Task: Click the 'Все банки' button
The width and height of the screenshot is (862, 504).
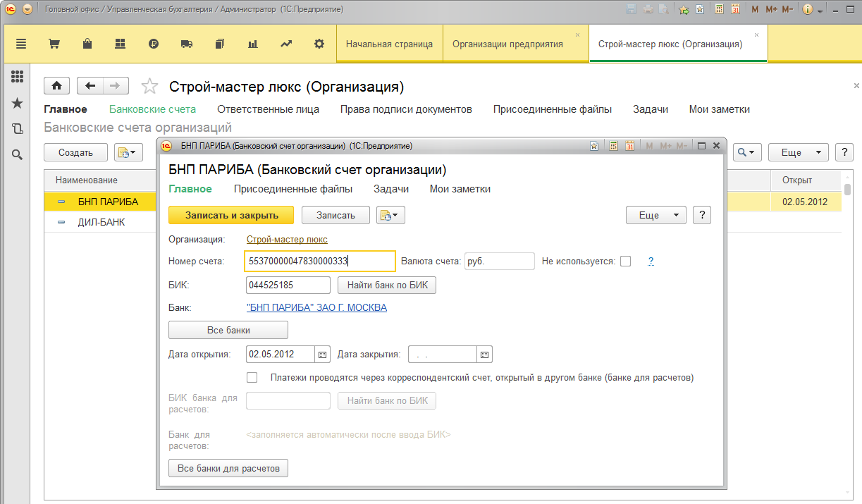Action: 228,330
